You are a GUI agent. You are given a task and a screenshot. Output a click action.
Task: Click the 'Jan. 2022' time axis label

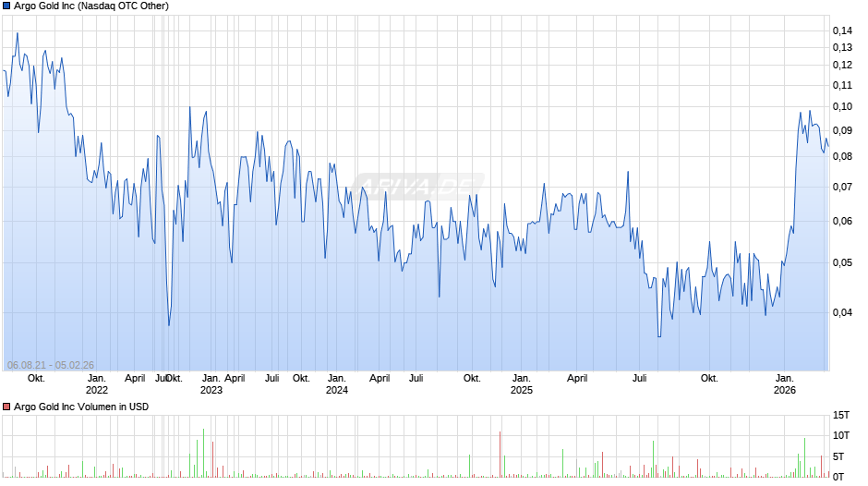coord(96,384)
